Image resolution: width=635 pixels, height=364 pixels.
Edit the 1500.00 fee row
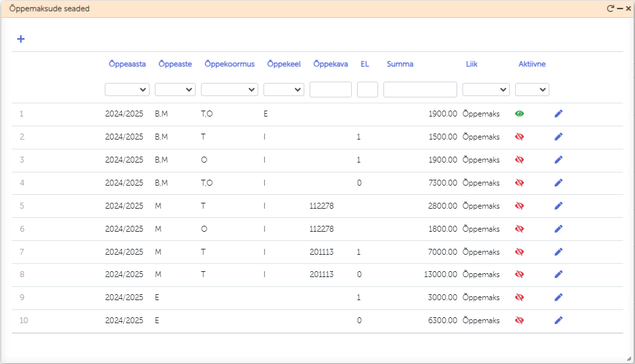(x=559, y=137)
